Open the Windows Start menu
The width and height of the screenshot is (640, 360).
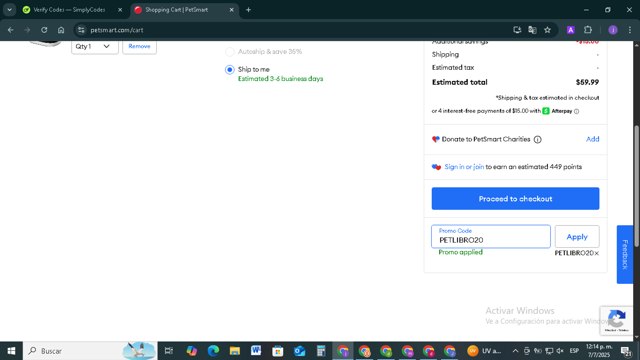(11, 351)
